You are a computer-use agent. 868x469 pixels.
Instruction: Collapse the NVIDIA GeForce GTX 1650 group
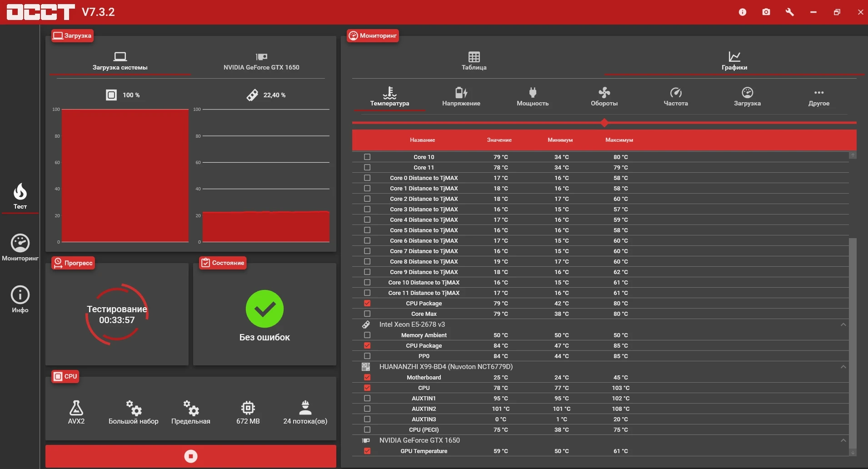point(843,440)
